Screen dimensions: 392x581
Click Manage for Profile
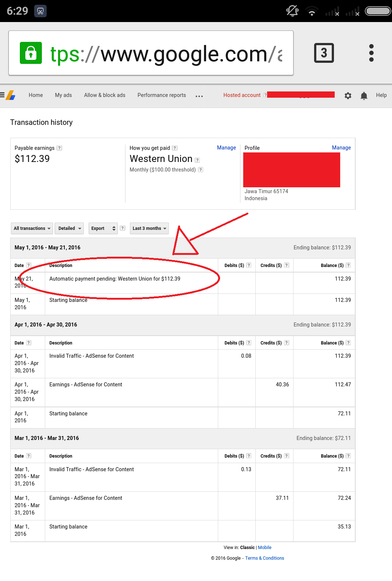341,148
